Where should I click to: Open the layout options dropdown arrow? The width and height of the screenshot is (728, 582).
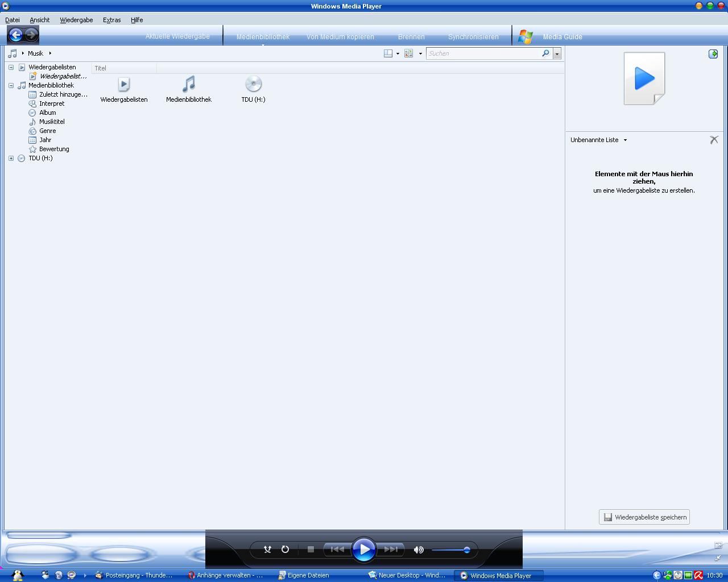point(398,53)
